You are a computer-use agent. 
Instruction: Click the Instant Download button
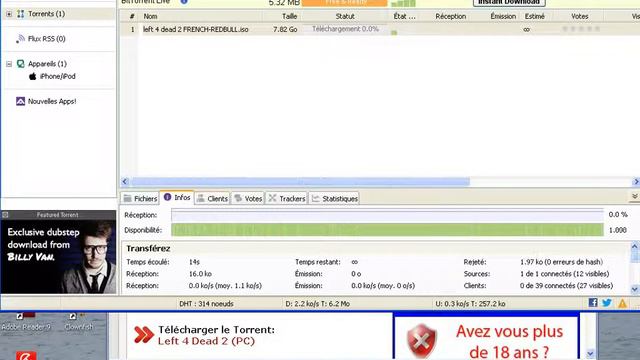509,2
